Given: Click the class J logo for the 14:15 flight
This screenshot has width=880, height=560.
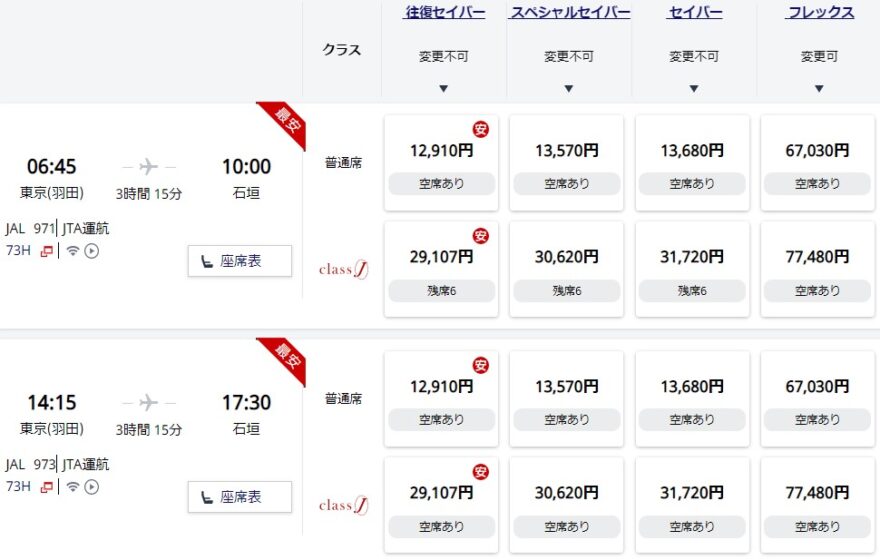Looking at the screenshot, I should tap(343, 505).
